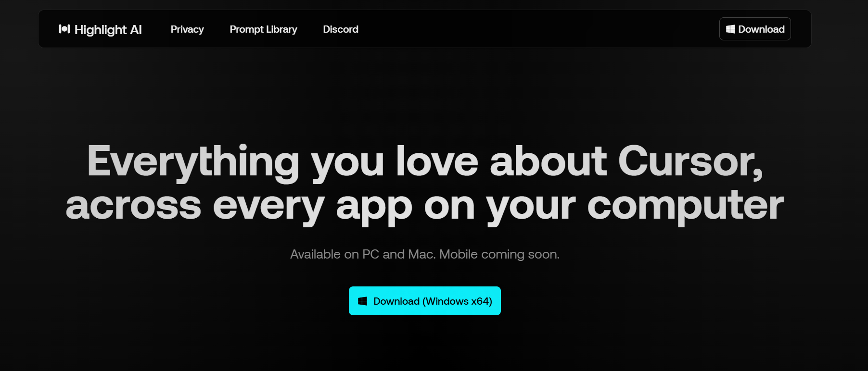Click the Highlight AI brand name text

[108, 30]
